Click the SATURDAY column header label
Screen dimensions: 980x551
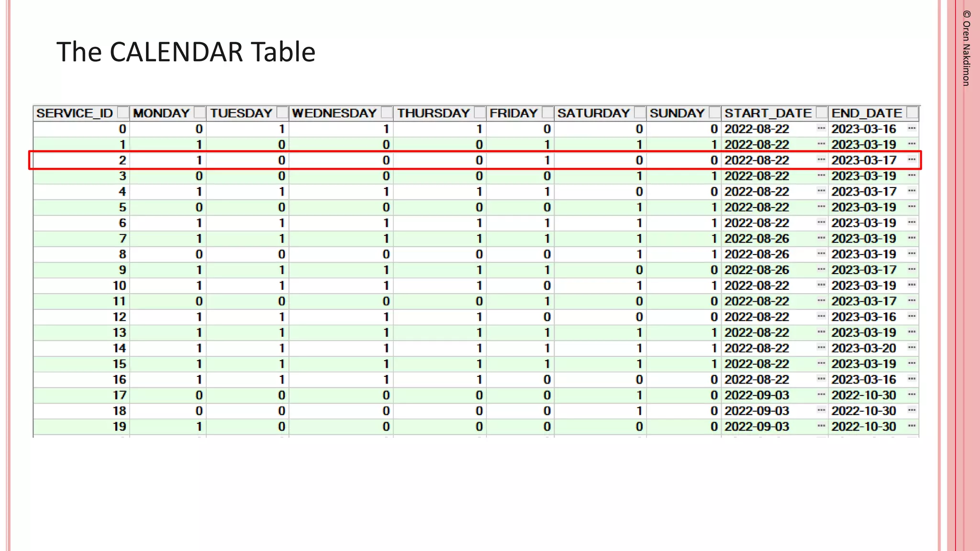point(593,113)
